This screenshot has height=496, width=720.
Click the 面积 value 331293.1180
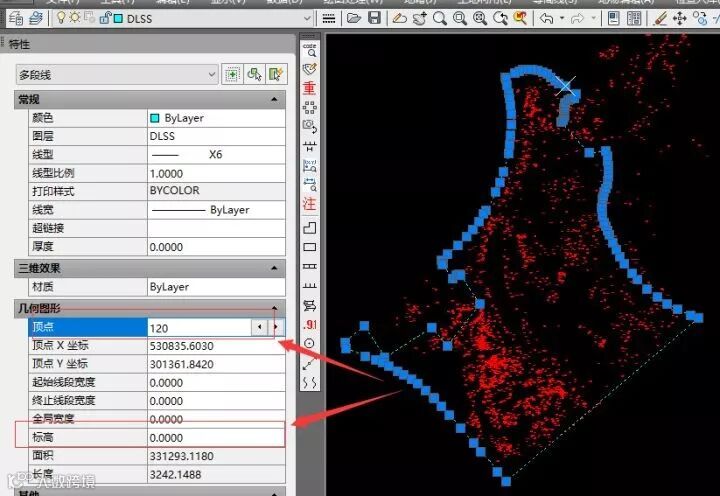(216, 456)
